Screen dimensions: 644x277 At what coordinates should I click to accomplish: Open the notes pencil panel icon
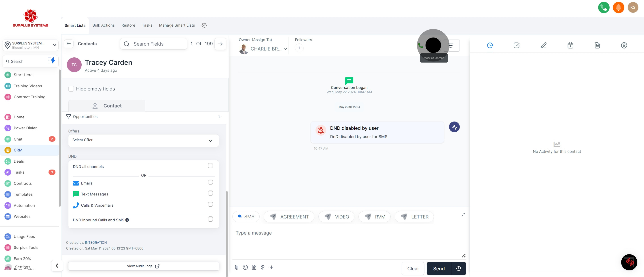[543, 45]
